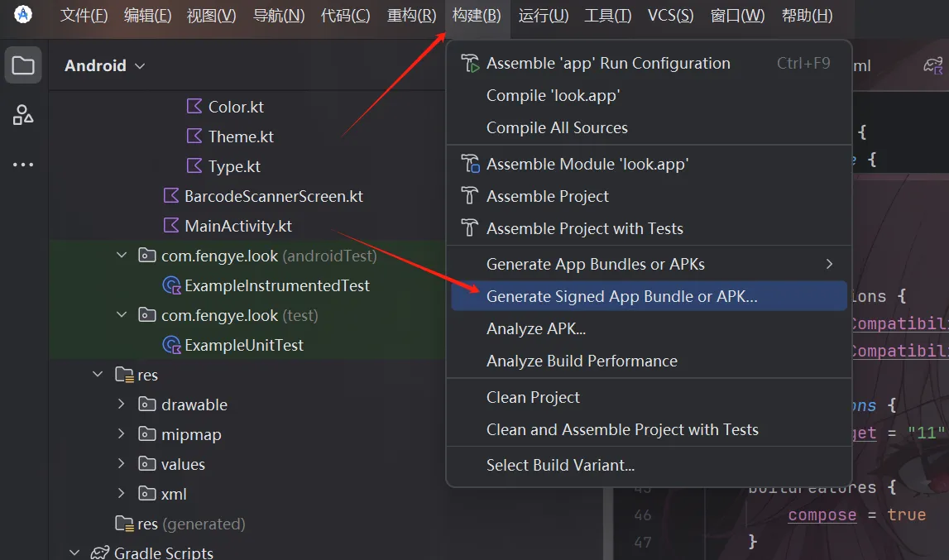Open the Project tool window folder icon
This screenshot has height=560, width=949.
pos(22,65)
